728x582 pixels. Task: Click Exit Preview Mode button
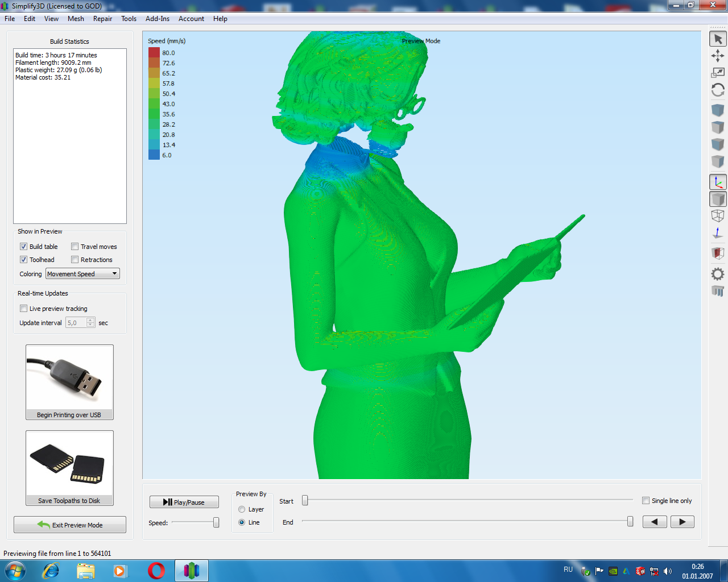(x=70, y=525)
